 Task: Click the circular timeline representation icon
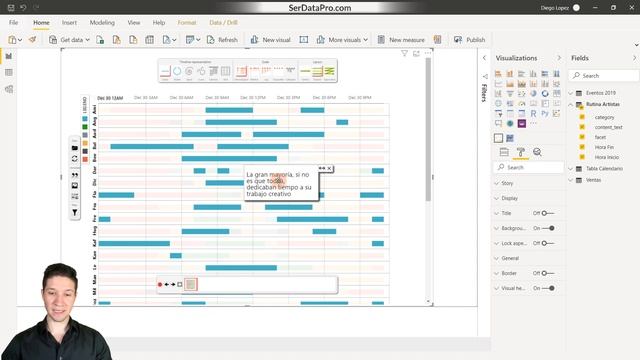point(177,71)
